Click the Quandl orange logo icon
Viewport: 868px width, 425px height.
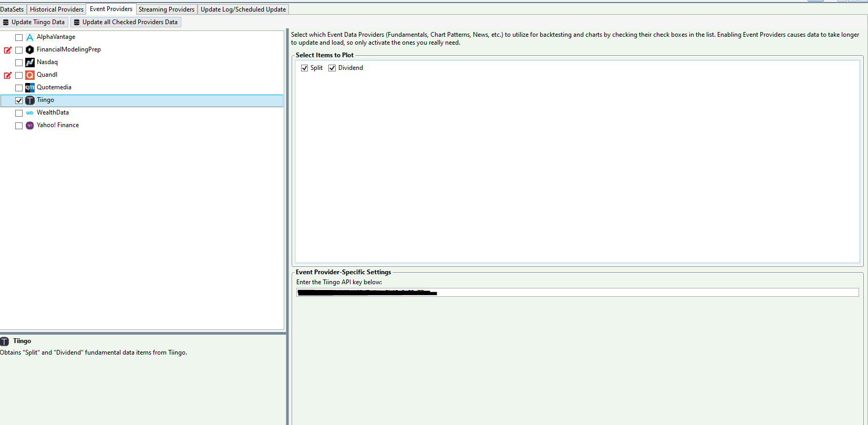coord(30,75)
